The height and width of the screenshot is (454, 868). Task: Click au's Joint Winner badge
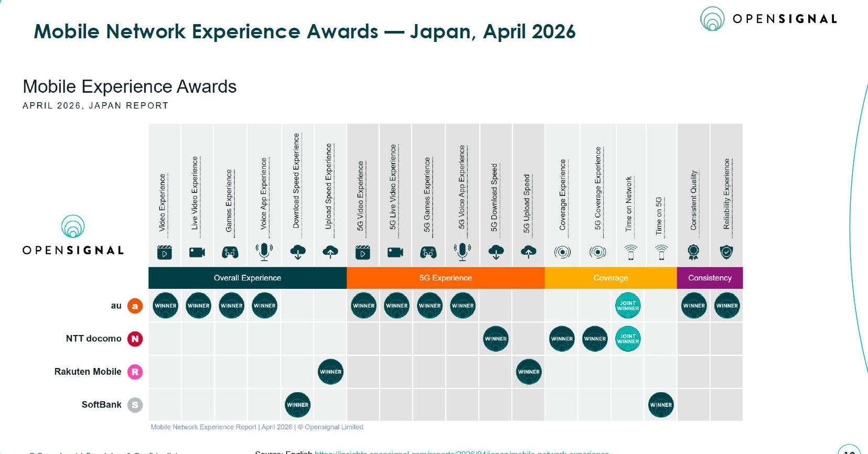tap(628, 306)
